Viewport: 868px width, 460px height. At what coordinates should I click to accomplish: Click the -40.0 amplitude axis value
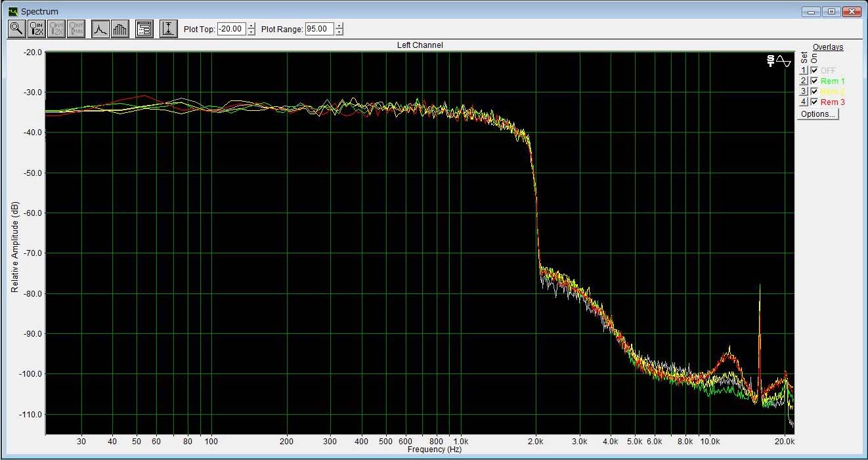pyautogui.click(x=33, y=133)
